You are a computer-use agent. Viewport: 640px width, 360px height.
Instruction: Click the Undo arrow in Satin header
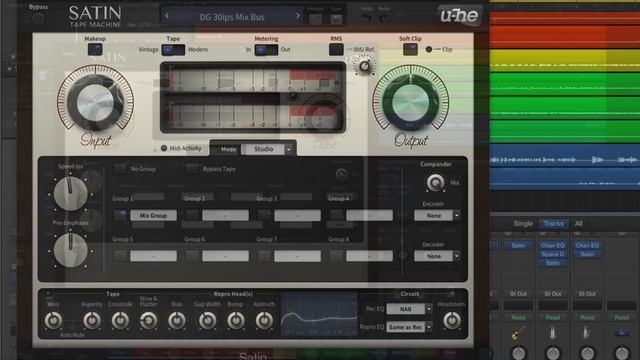367,18
